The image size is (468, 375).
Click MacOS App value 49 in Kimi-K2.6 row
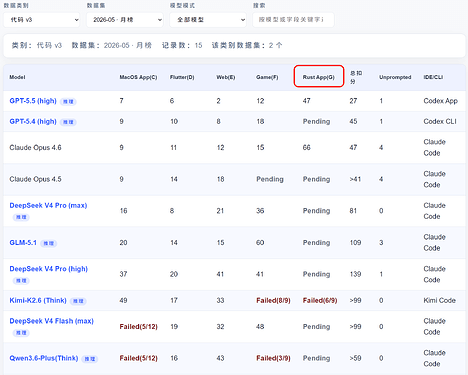click(x=123, y=300)
